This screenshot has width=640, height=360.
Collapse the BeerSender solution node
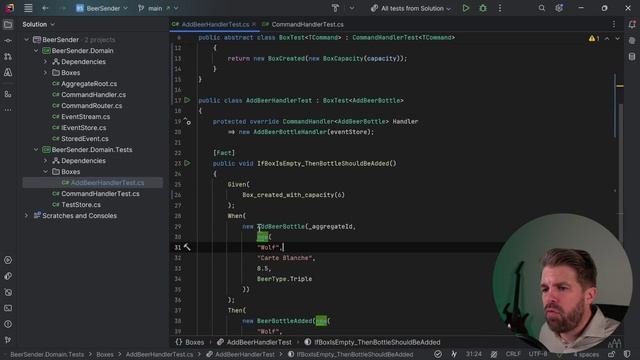[27, 40]
